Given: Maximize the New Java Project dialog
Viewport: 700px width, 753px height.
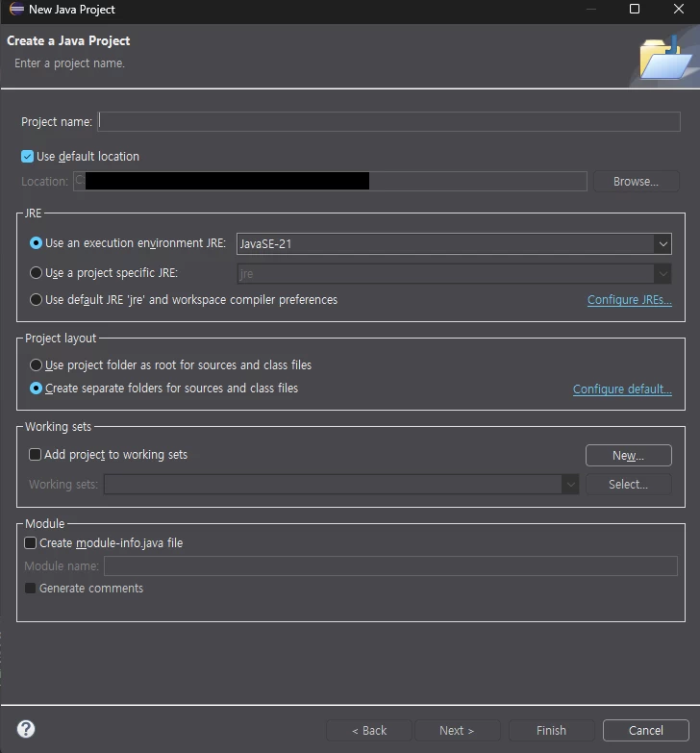Looking at the screenshot, I should [x=635, y=9].
